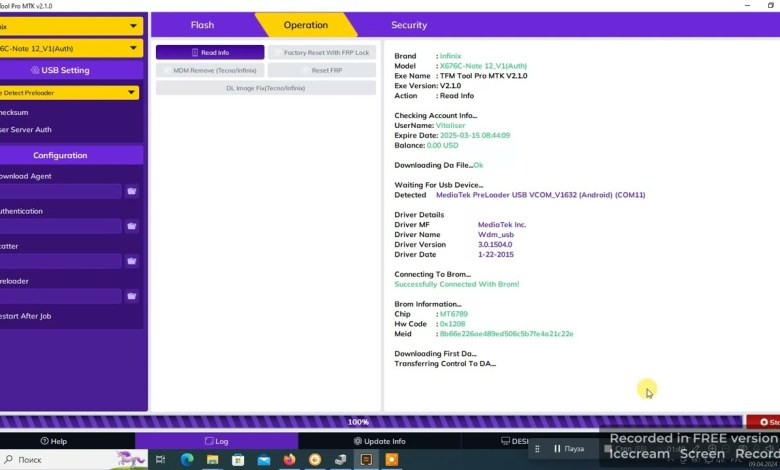Screen dimensions: 780x470
Task: Click the search magnifier in the taskbar
Action: point(8,460)
